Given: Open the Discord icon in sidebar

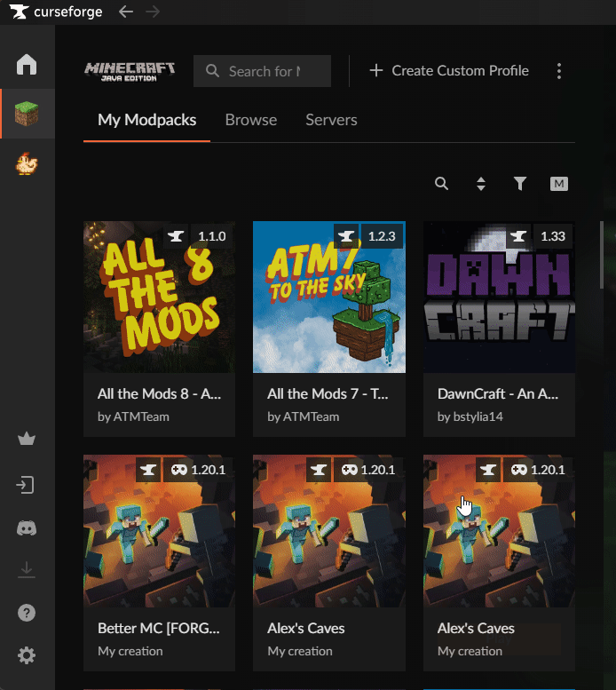Looking at the screenshot, I should click(27, 527).
